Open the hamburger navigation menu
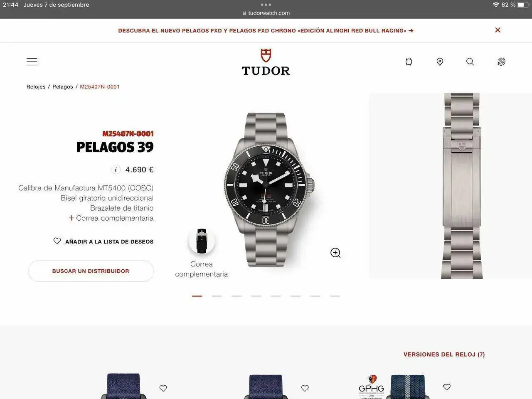This screenshot has width=532, height=399. point(32,62)
